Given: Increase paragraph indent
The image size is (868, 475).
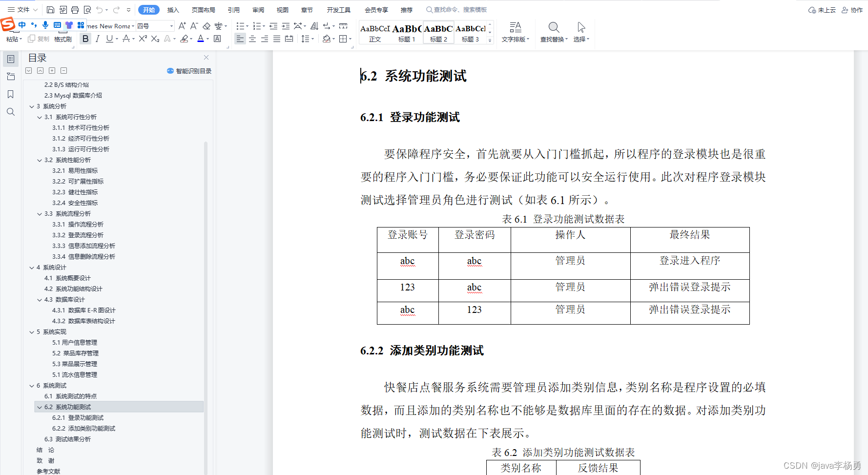Looking at the screenshot, I should [286, 26].
